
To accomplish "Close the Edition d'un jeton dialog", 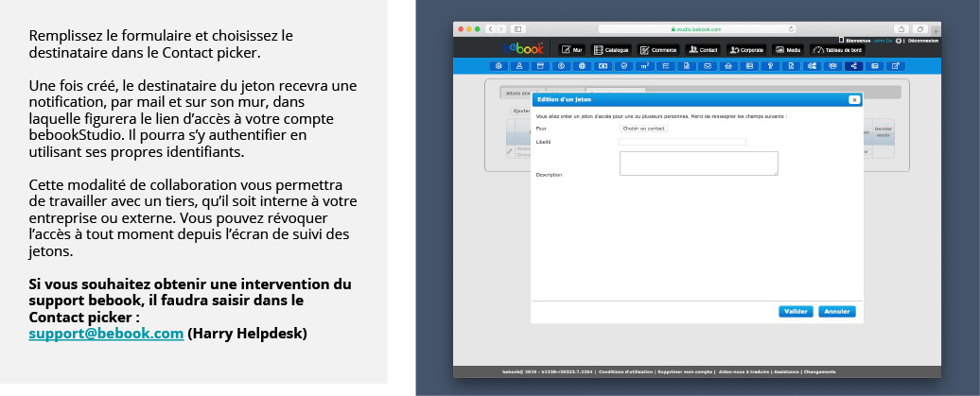I will (854, 100).
